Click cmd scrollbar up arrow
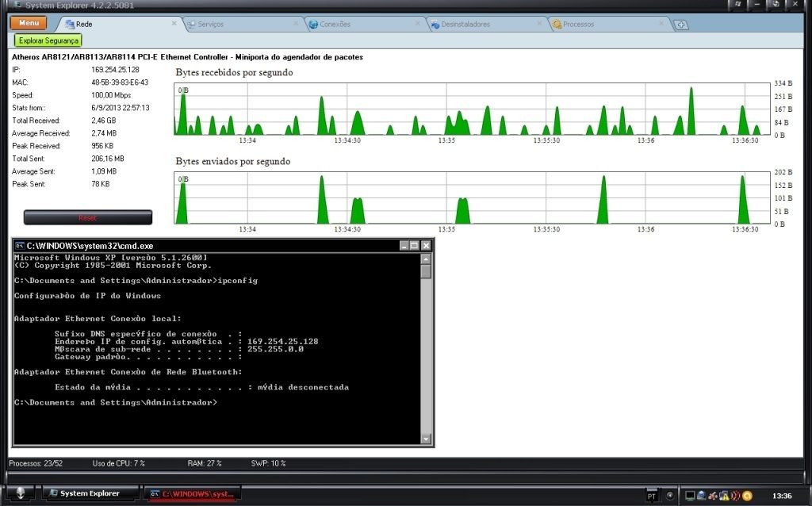This screenshot has width=812, height=506. (426, 259)
